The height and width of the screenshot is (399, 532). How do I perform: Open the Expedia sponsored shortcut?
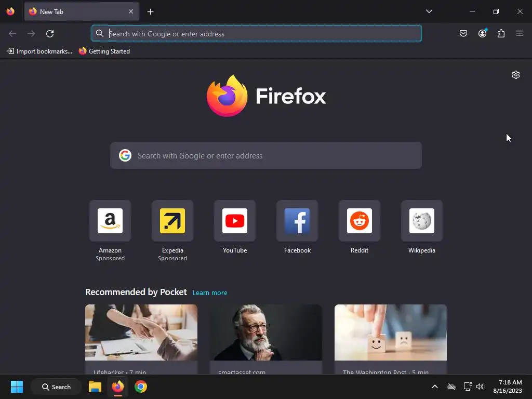172,221
